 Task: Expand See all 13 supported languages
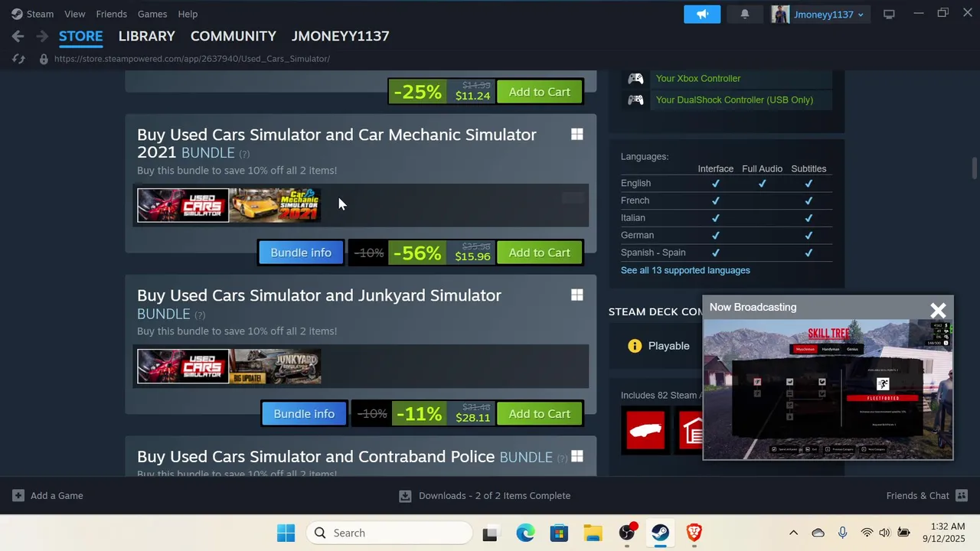(x=685, y=270)
